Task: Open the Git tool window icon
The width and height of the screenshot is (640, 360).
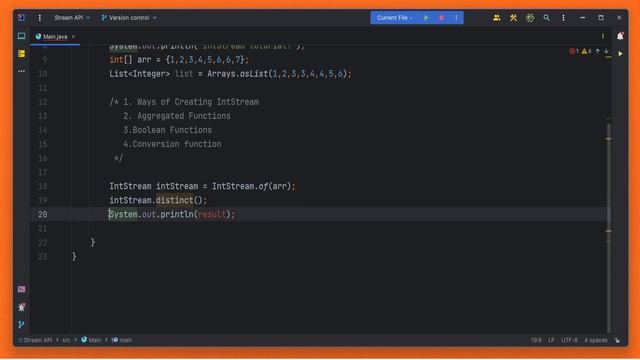Action: (x=21, y=325)
